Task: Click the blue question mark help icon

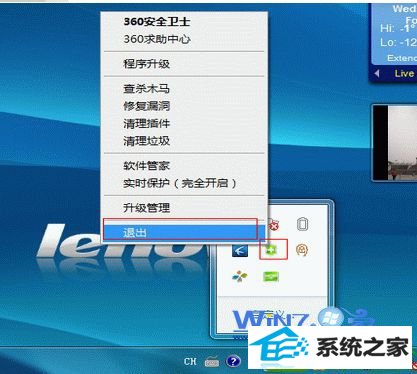Action: coord(233,361)
